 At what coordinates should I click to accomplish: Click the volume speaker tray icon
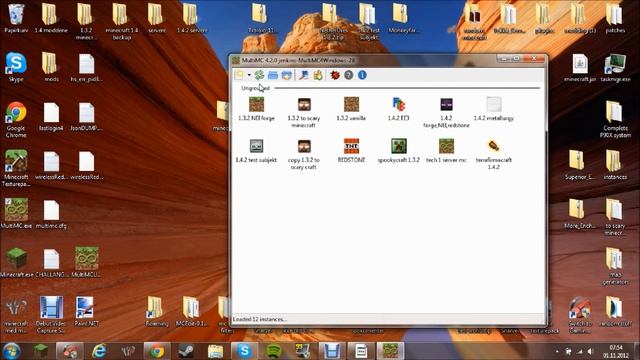tap(590, 351)
